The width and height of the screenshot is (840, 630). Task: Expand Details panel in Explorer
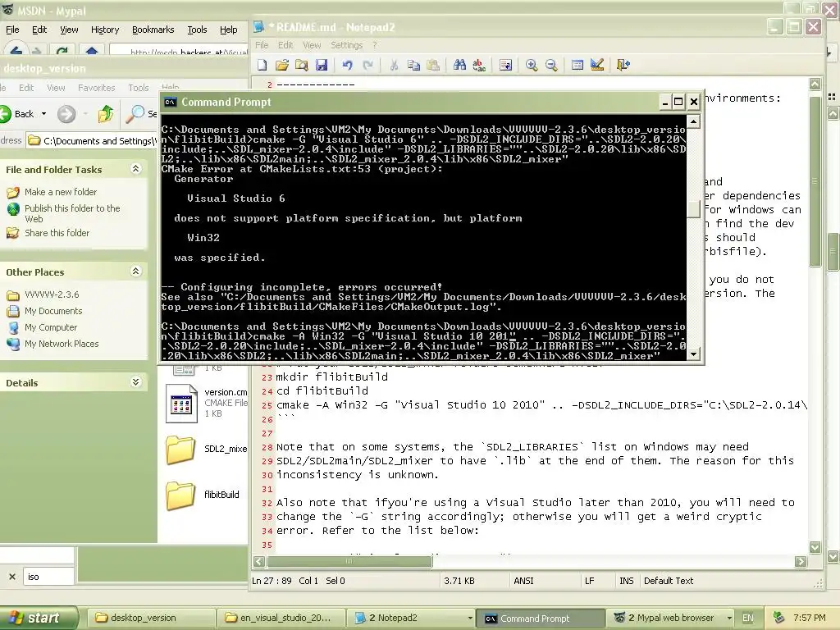click(135, 382)
